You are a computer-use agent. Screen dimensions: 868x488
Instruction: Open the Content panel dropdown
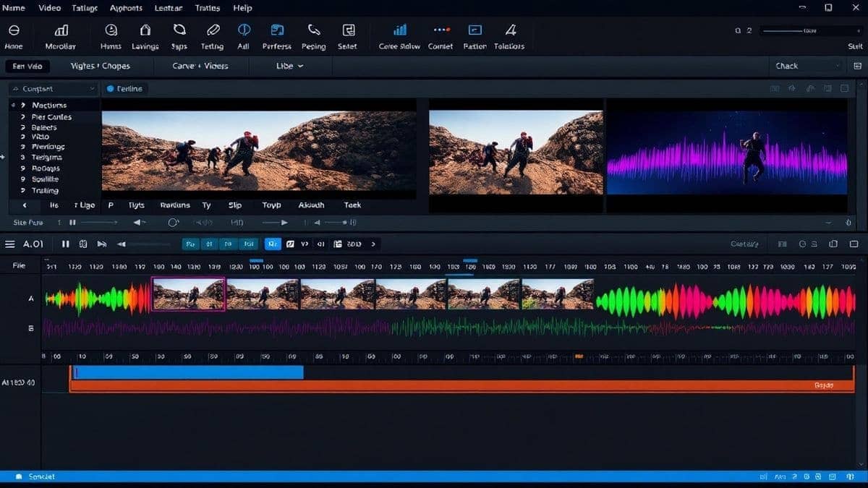[x=52, y=88]
